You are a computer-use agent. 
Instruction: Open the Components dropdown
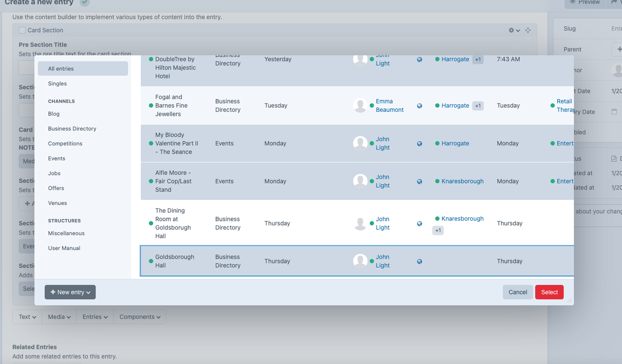tap(139, 316)
